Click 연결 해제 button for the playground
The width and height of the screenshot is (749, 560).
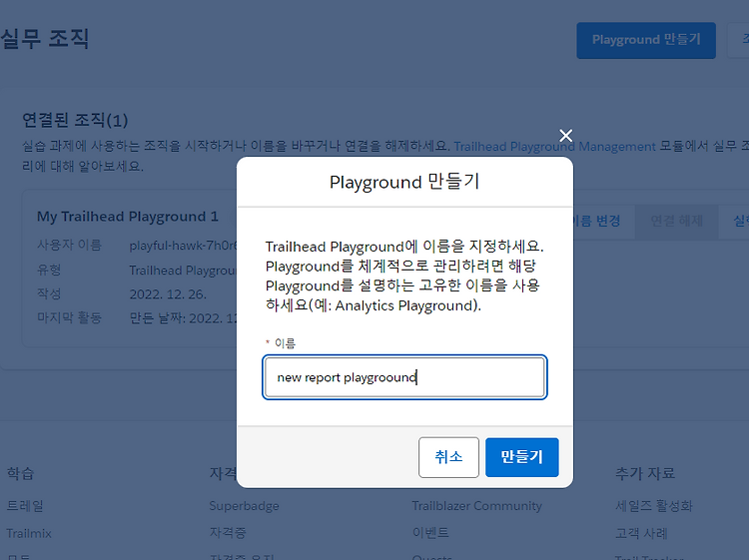676,221
